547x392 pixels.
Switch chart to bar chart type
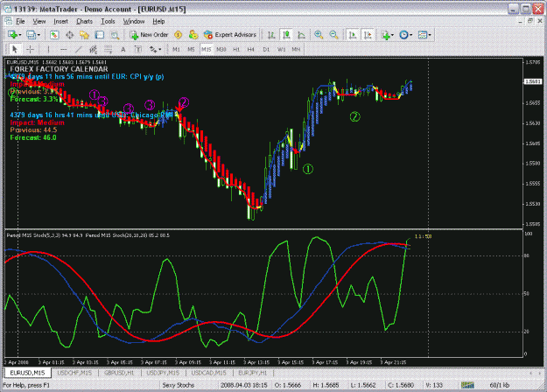pos(271,35)
